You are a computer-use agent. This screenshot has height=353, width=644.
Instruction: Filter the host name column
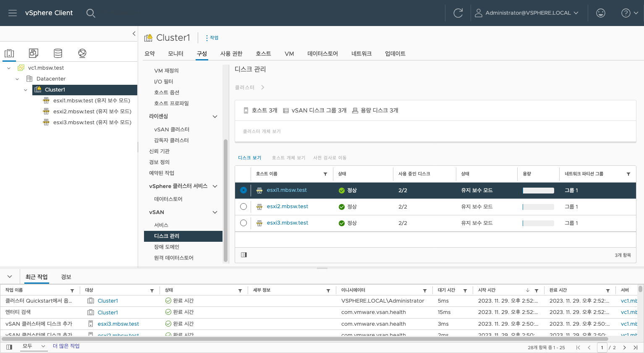coord(325,174)
